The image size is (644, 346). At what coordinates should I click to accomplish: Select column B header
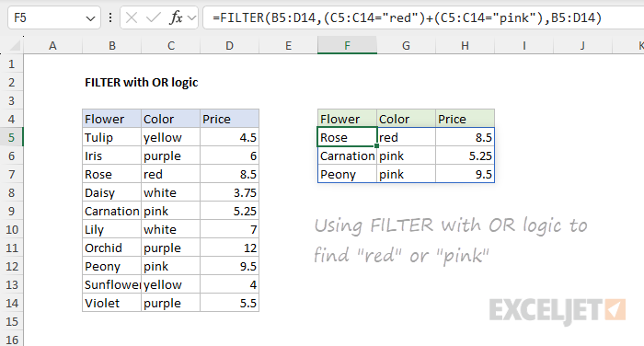pyautogui.click(x=111, y=45)
